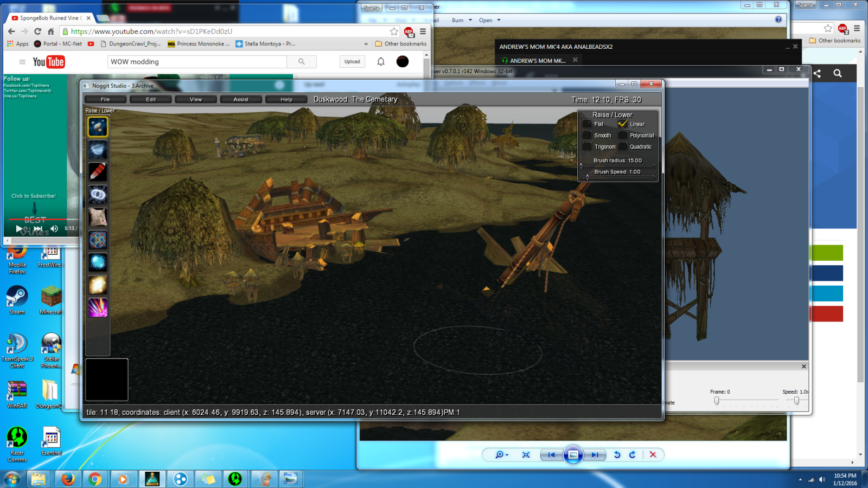The height and width of the screenshot is (488, 868).
Task: Rotate image clockwise in Photo Viewer
Action: pyautogui.click(x=632, y=455)
